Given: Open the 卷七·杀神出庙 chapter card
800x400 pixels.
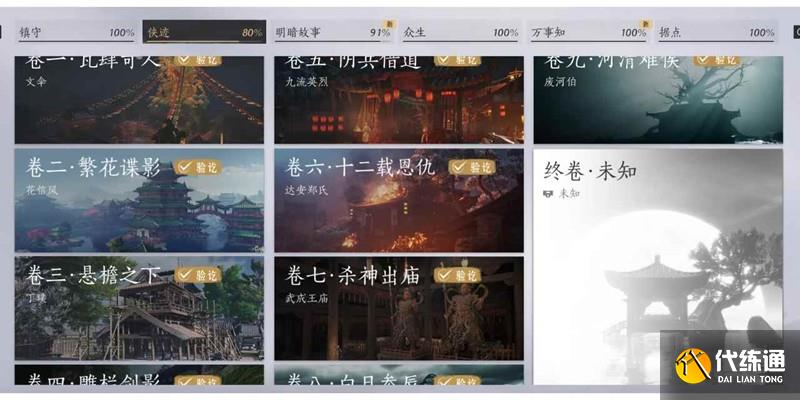Looking at the screenshot, I should [399, 308].
